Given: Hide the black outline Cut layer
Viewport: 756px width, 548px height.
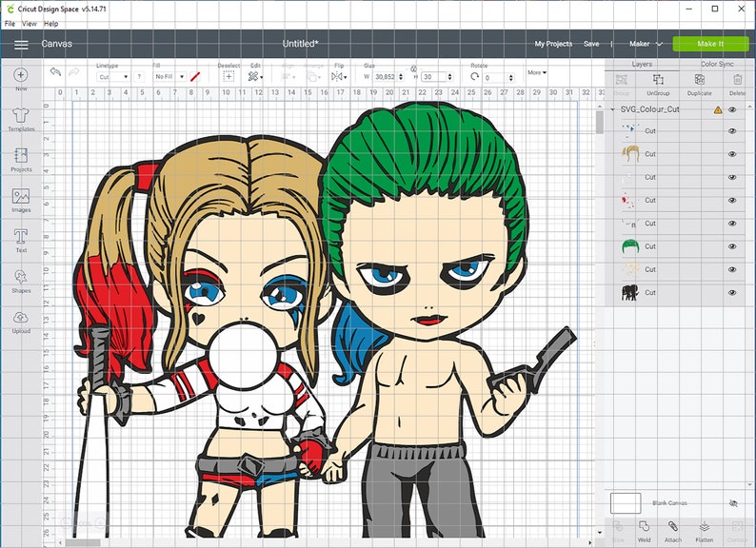Looking at the screenshot, I should [732, 293].
